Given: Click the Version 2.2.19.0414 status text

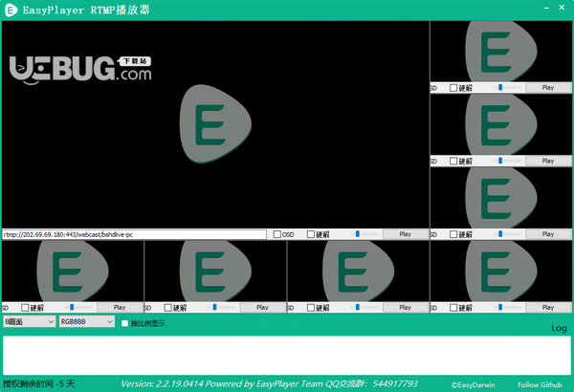Looking at the screenshot, I should (269, 384).
